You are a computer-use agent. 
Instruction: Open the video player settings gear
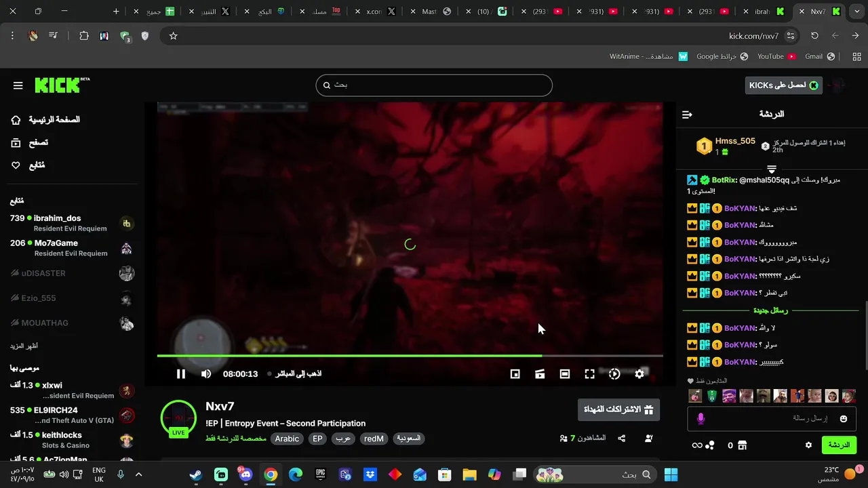(x=639, y=373)
